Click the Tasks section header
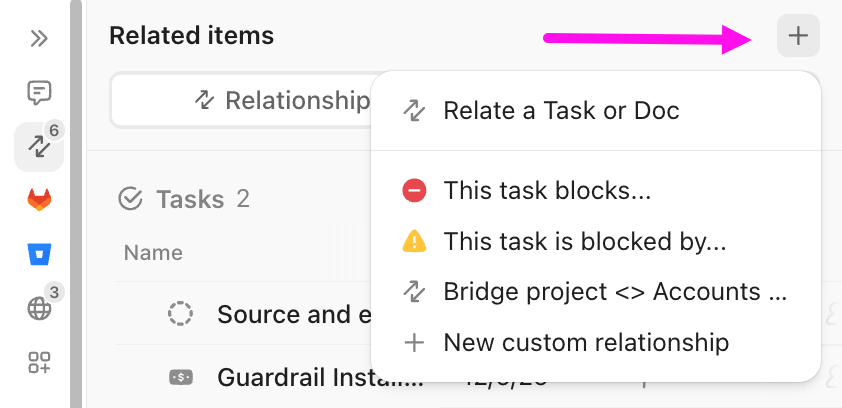The width and height of the screenshot is (842, 408). click(190, 199)
